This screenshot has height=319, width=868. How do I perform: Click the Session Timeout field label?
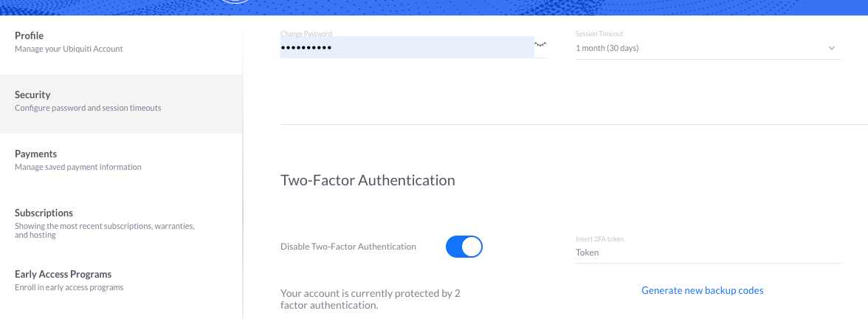(x=599, y=34)
